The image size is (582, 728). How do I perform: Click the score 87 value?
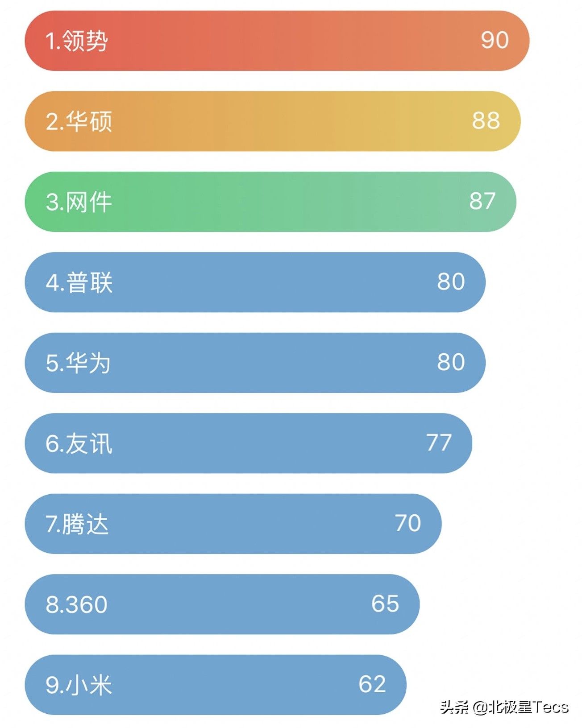click(x=482, y=201)
